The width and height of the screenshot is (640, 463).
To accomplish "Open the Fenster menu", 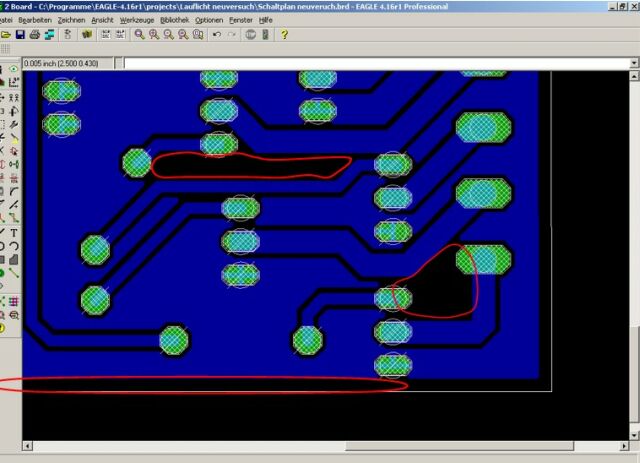I will [241, 20].
